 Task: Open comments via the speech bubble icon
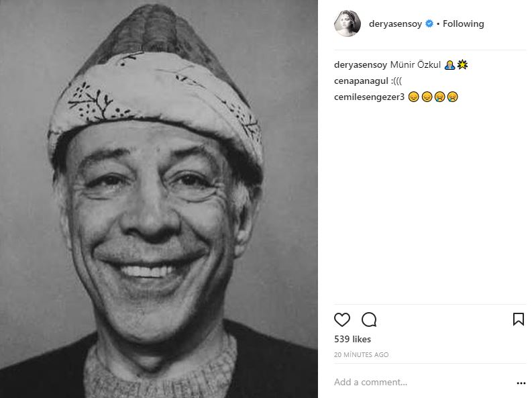[x=369, y=319]
